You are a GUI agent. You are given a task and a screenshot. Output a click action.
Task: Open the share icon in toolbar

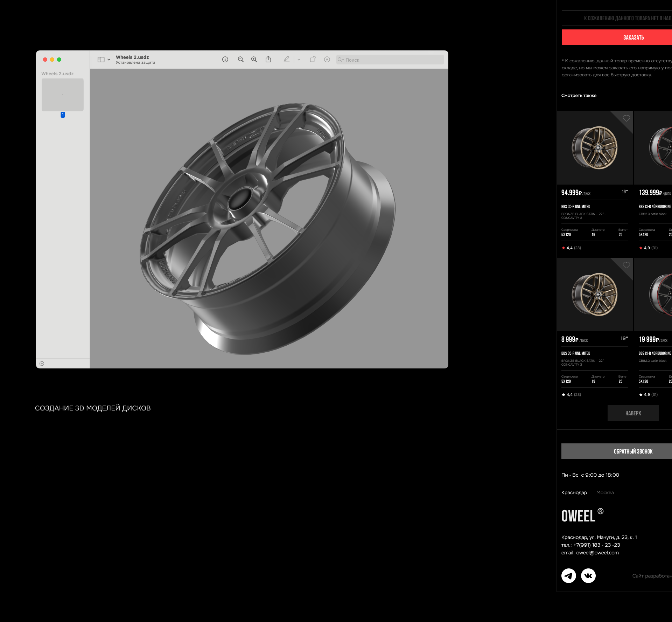(268, 60)
